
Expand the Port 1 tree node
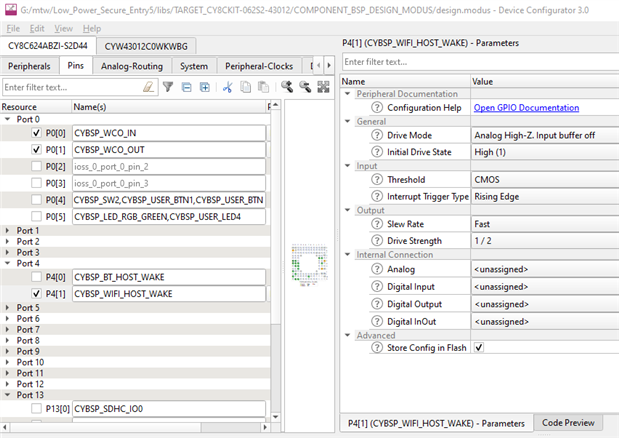pos(8,230)
